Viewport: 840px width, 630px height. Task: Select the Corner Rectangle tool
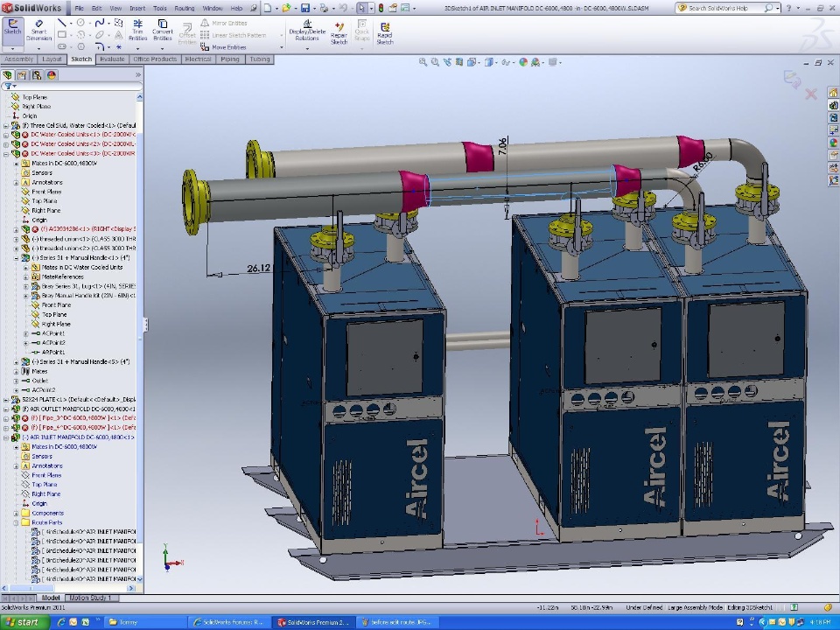click(x=62, y=35)
